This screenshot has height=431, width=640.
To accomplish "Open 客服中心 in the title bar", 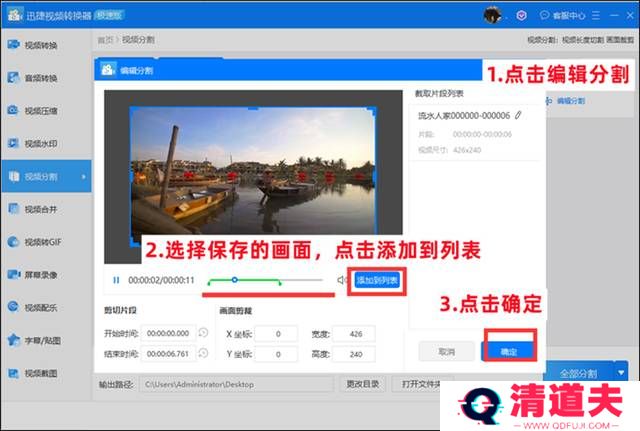I will click(562, 16).
